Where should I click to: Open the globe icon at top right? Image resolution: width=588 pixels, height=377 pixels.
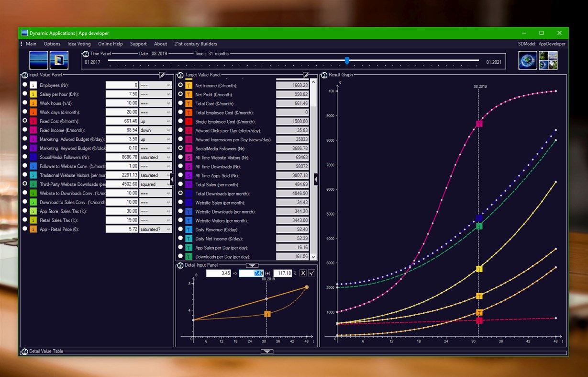point(527,59)
